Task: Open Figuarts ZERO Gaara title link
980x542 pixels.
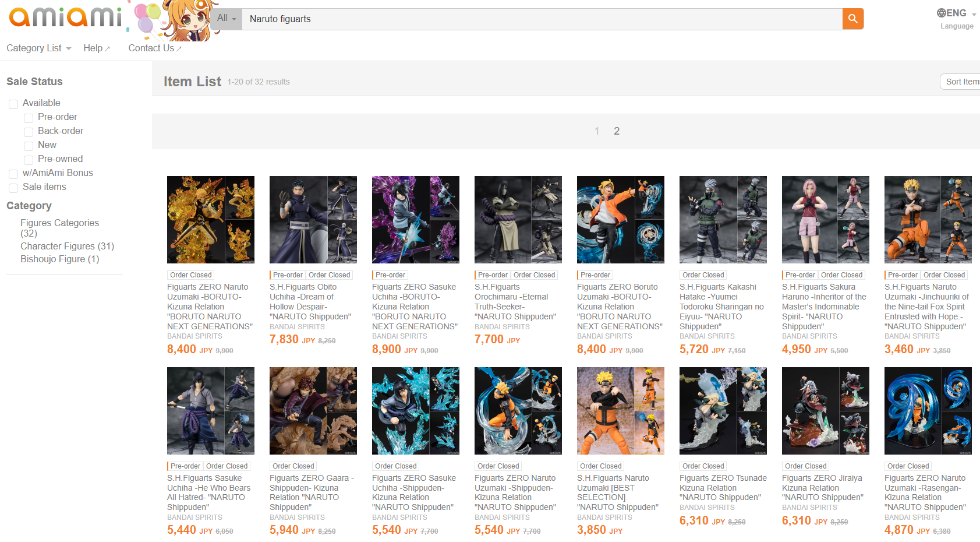Action: [x=312, y=492]
